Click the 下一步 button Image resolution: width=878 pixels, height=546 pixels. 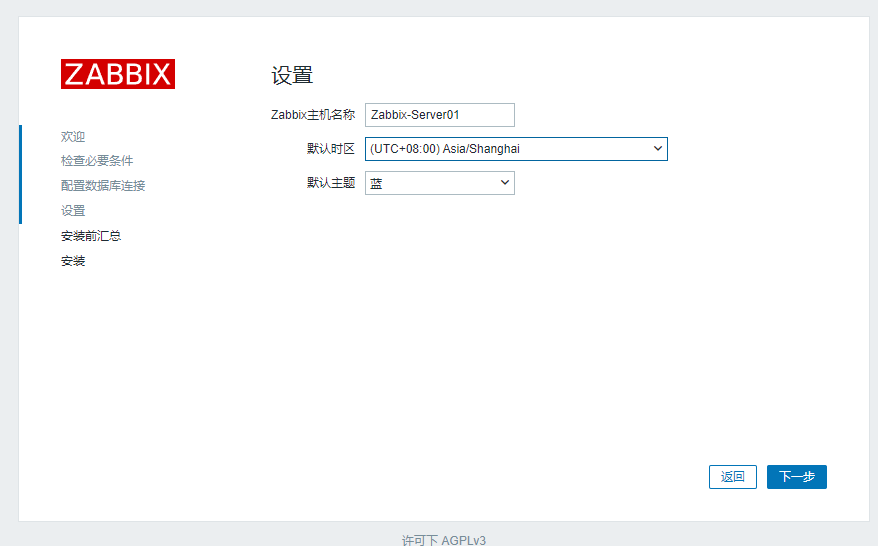tap(796, 477)
